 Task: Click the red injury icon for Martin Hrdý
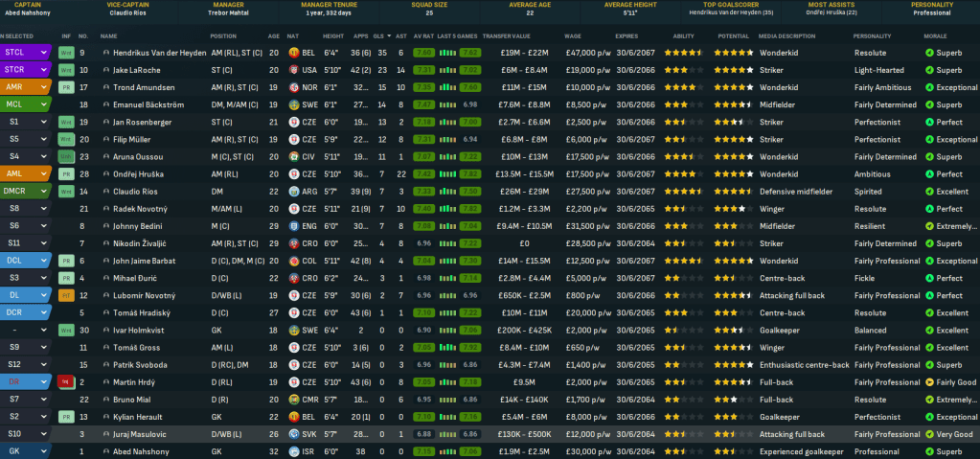pyautogui.click(x=66, y=381)
